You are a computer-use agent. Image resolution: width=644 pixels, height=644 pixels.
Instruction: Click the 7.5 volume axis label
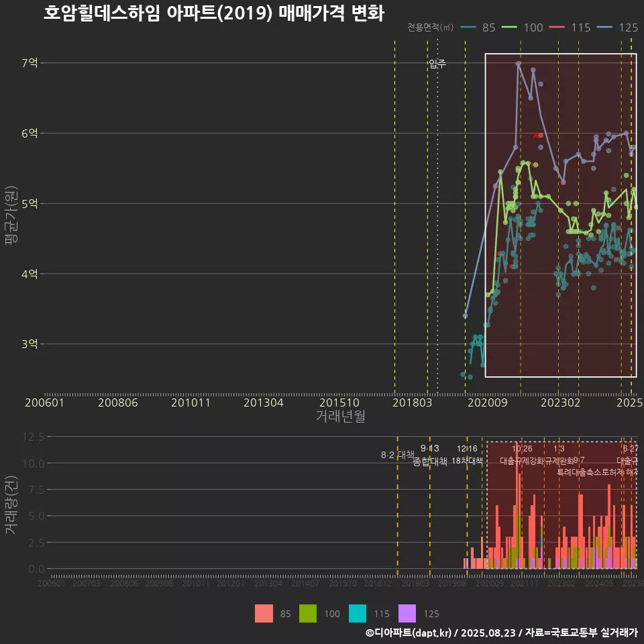tap(36, 490)
